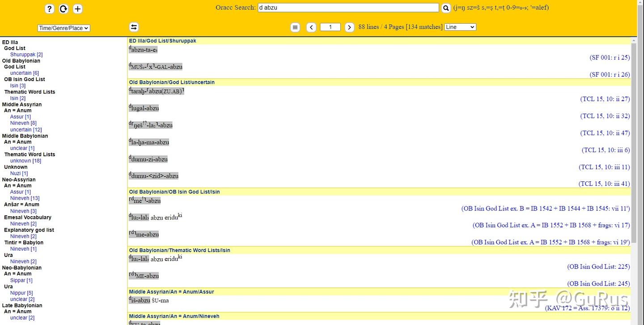The height and width of the screenshot is (325, 644).
Task: Select unclear [1] under Middle Babylonian
Action: pyautogui.click(x=22, y=148)
